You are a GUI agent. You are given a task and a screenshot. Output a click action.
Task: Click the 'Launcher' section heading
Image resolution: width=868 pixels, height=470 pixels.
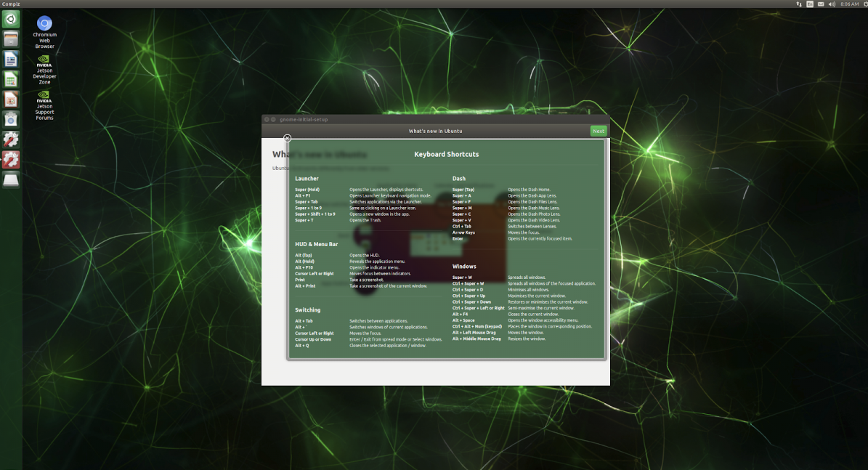click(307, 178)
